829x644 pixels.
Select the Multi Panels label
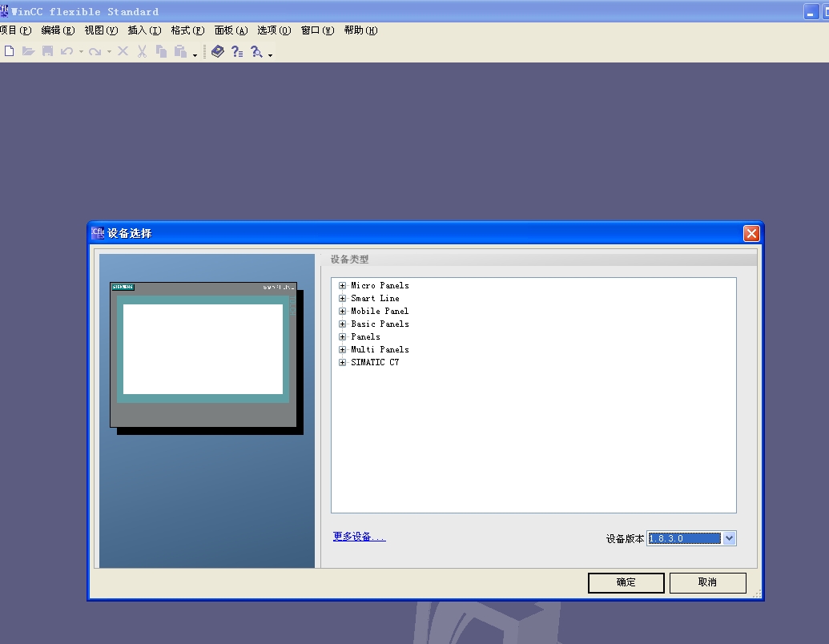(380, 349)
